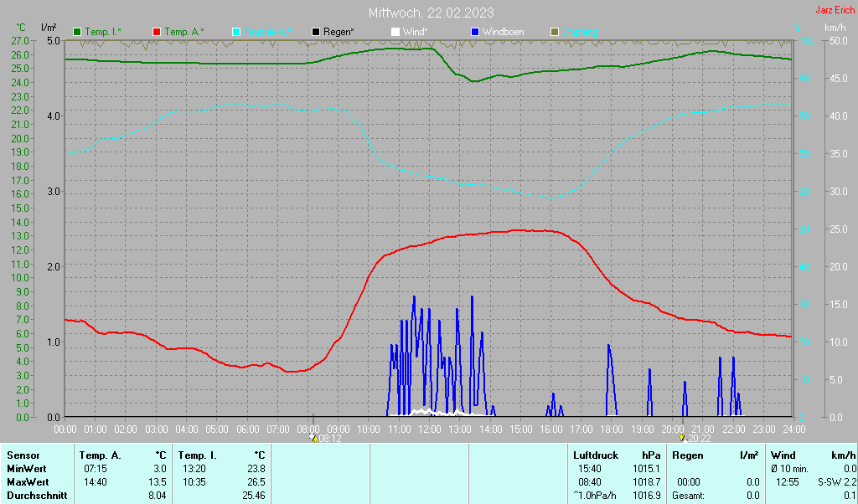Viewport: 858px width, 504px height.
Task: Click the Durchschnitt row label
Action: coord(37,496)
